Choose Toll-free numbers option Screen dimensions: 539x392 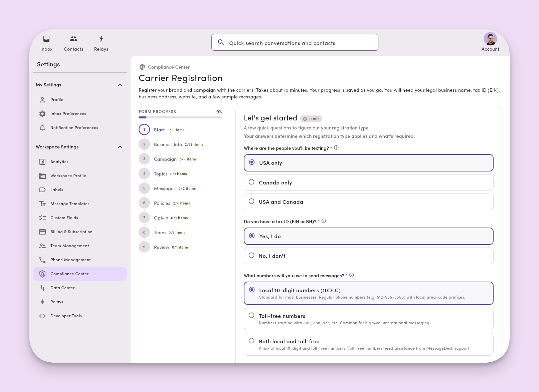[x=369, y=319]
